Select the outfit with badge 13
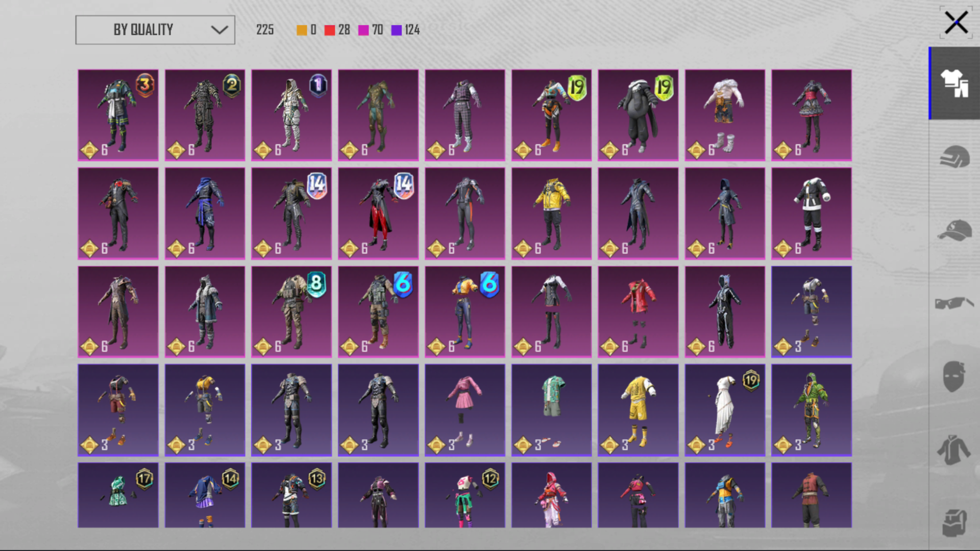This screenshot has height=551, width=980. tap(291, 495)
